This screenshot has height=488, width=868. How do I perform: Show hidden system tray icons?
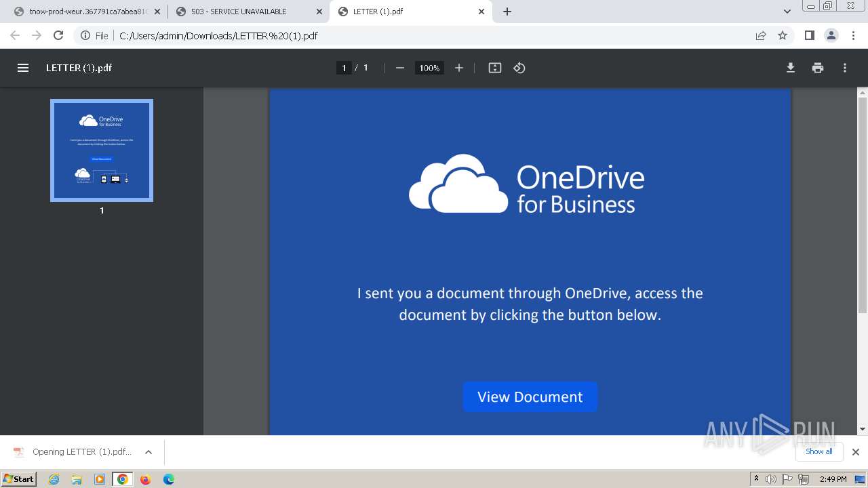tap(756, 479)
